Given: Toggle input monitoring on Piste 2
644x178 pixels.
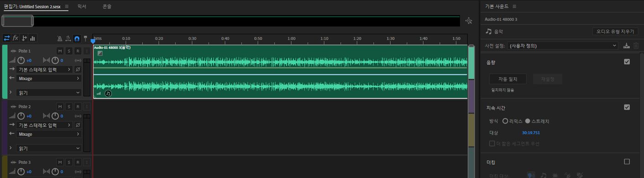Looking at the screenshot, I should point(86,106).
